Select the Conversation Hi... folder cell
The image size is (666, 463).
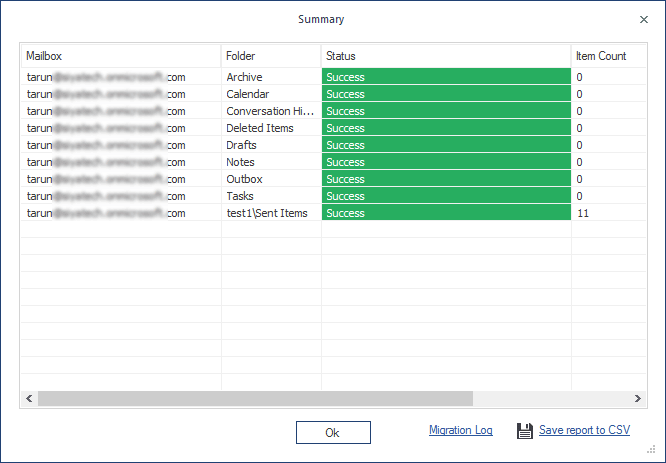coord(271,111)
